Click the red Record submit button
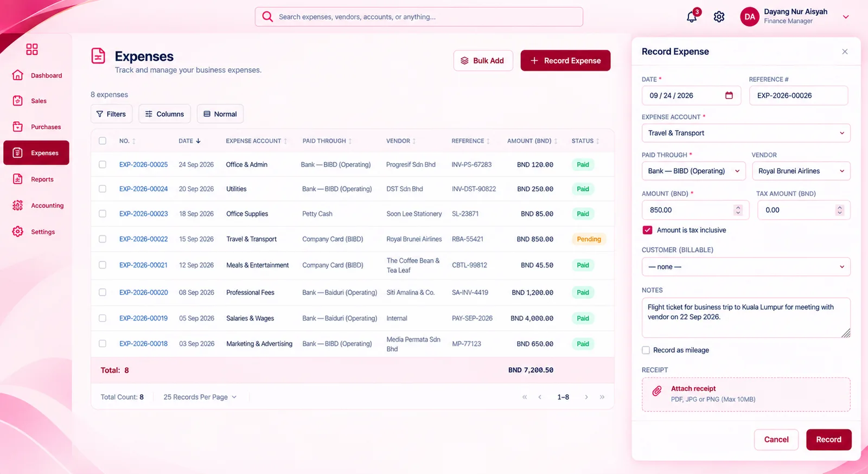Image resolution: width=868 pixels, height=474 pixels. pos(829,440)
